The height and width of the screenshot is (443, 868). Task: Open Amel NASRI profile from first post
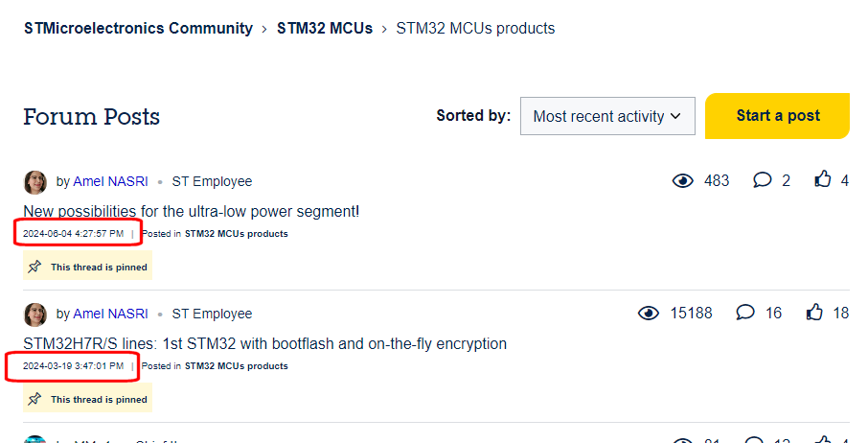[x=110, y=181]
